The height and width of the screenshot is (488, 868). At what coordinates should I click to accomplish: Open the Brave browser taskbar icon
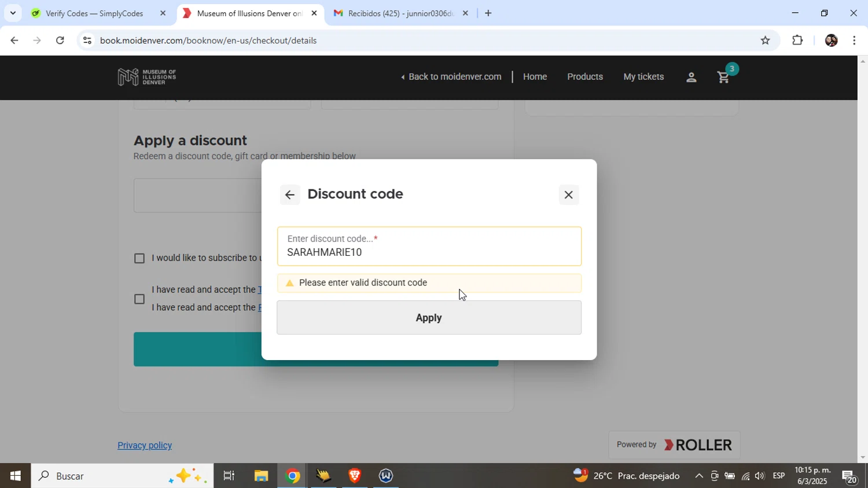pyautogui.click(x=355, y=476)
